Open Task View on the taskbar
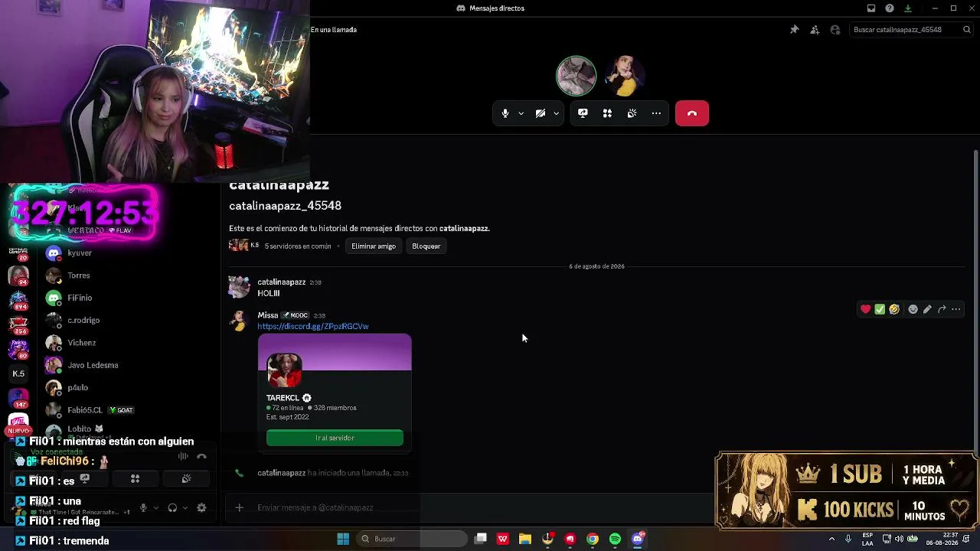Image resolution: width=980 pixels, height=551 pixels. [480, 539]
